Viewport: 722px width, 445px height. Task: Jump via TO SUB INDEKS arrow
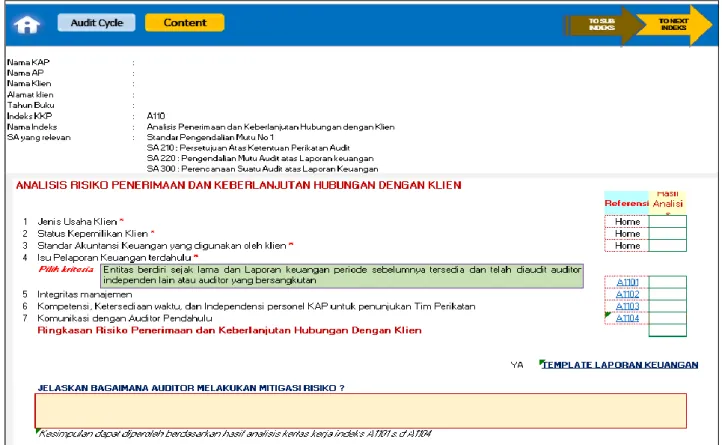tap(601, 24)
